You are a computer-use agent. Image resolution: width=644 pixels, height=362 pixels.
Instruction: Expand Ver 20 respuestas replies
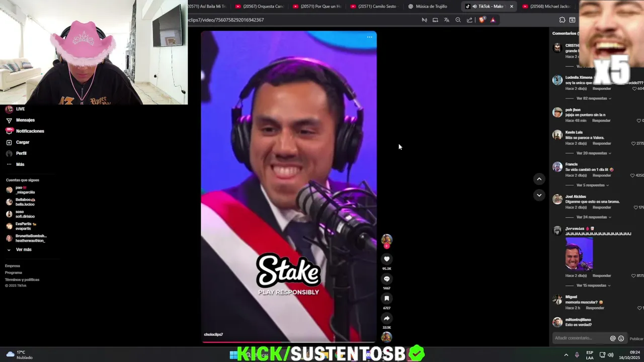click(x=594, y=153)
